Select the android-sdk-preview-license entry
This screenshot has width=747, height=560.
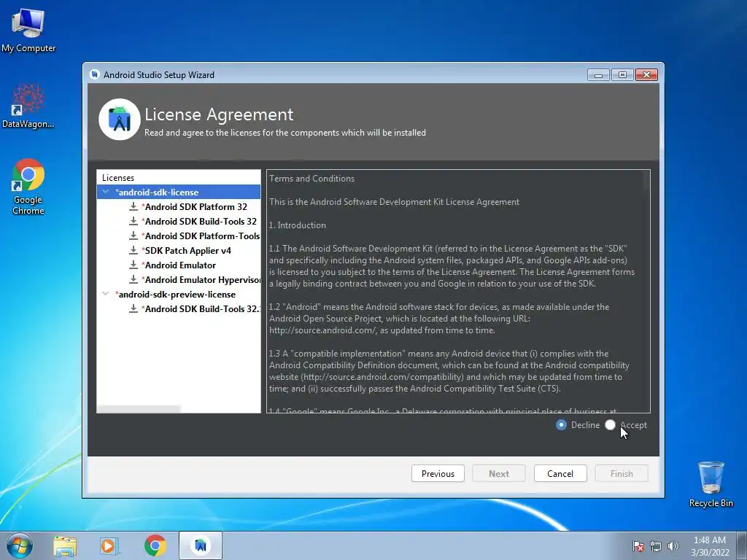[176, 295]
